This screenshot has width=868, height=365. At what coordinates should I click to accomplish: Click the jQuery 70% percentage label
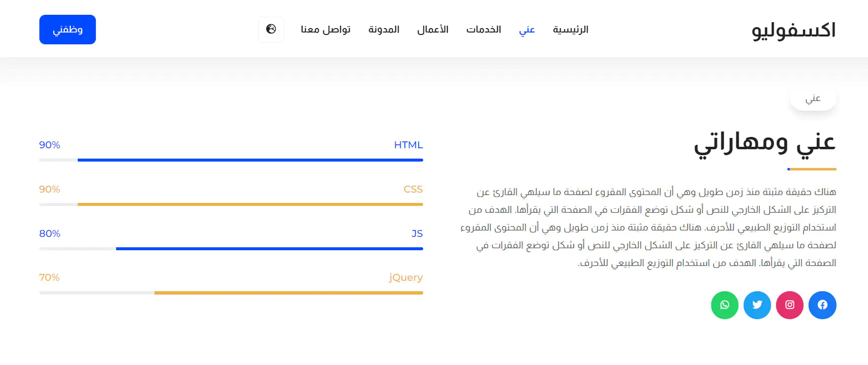pos(49,278)
